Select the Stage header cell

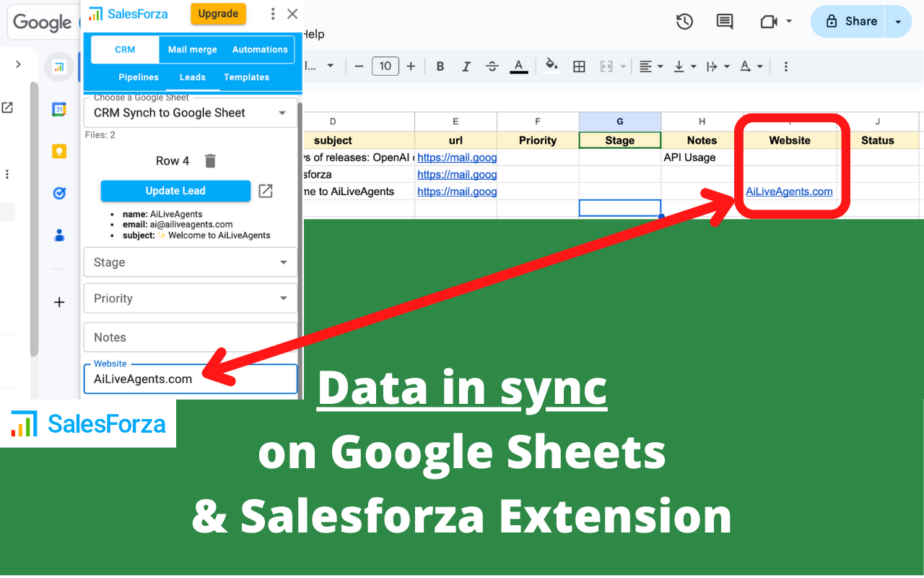(620, 140)
